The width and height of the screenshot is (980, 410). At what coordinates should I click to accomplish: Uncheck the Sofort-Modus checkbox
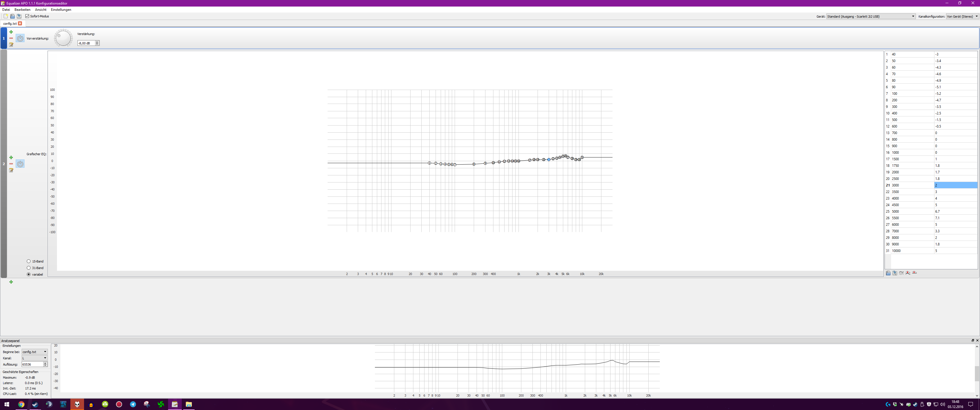point(27,16)
